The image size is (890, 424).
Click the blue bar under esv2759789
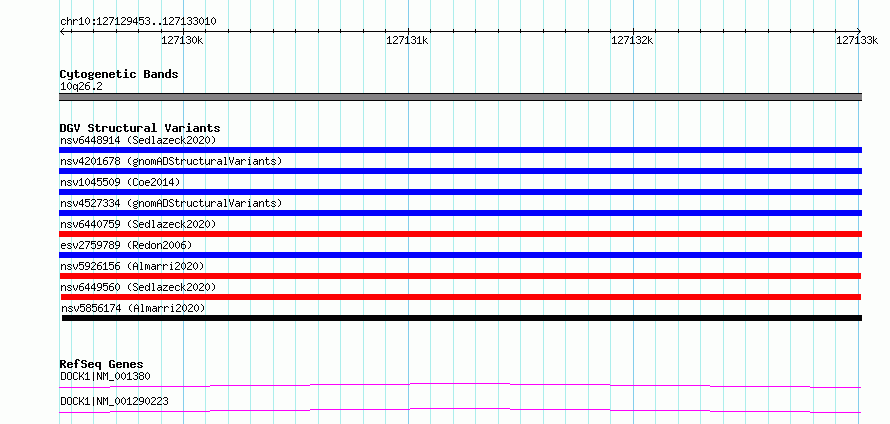[460, 255]
